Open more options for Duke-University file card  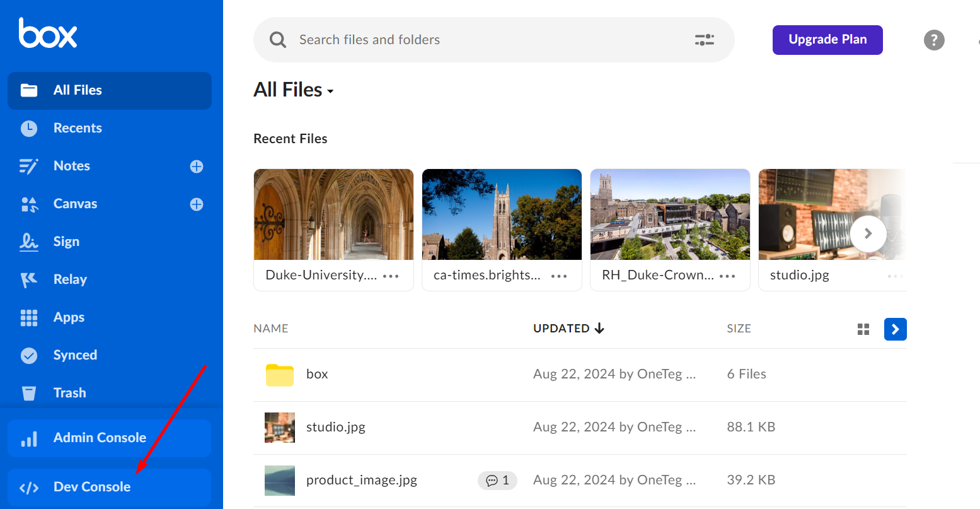coord(391,276)
